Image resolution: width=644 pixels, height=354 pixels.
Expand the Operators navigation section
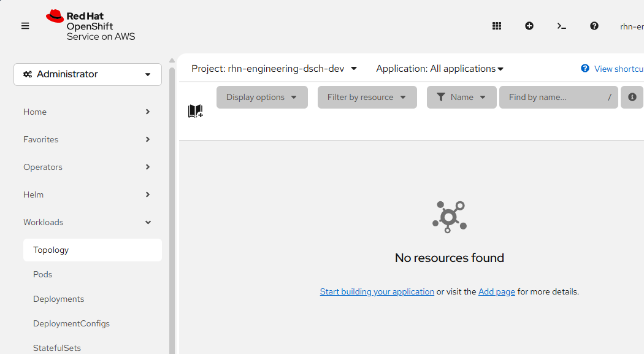[87, 167]
